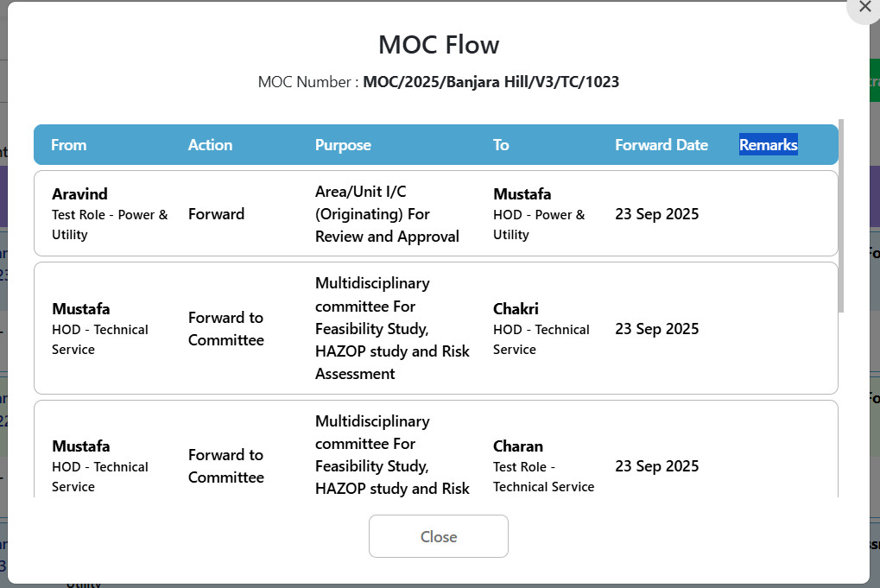Select Aravind in the From column
Image resolution: width=880 pixels, height=588 pixels.
click(79, 194)
